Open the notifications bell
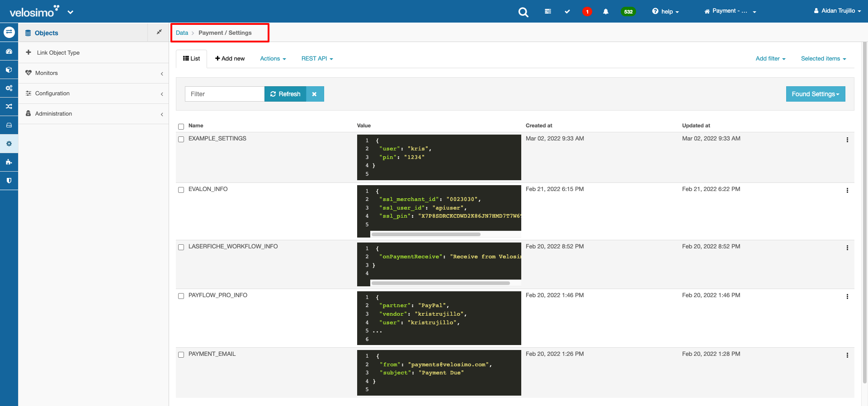Screen dimensions: 868x406 606,12
